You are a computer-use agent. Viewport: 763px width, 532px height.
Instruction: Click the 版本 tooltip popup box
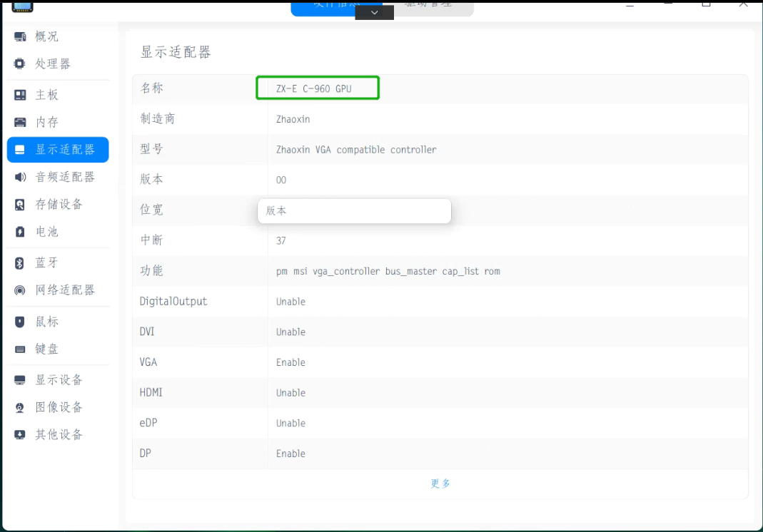click(x=354, y=211)
